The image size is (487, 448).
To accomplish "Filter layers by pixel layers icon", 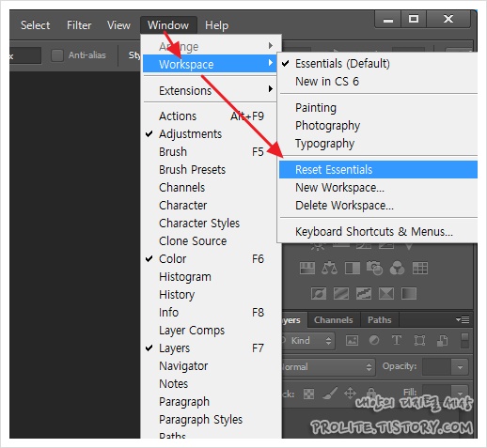I will (x=352, y=340).
